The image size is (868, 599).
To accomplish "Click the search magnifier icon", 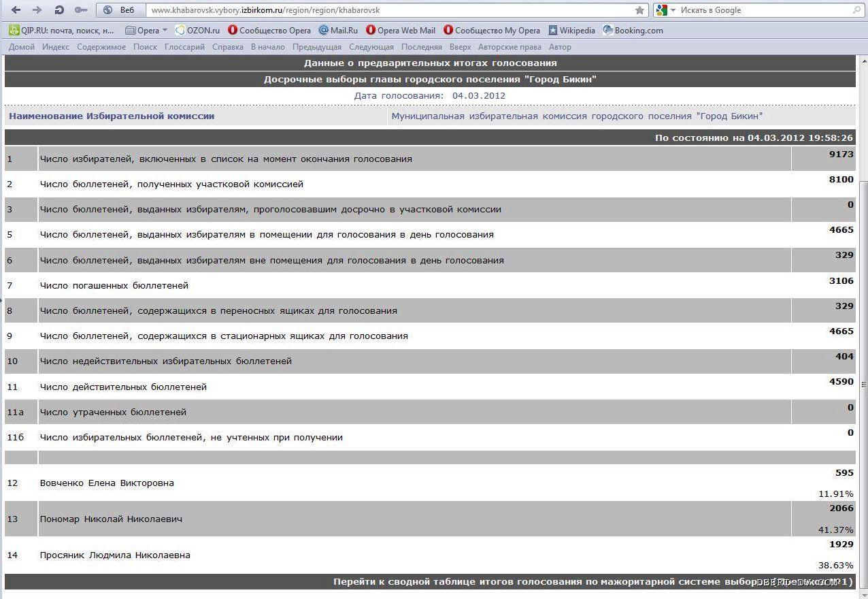I will [856, 10].
